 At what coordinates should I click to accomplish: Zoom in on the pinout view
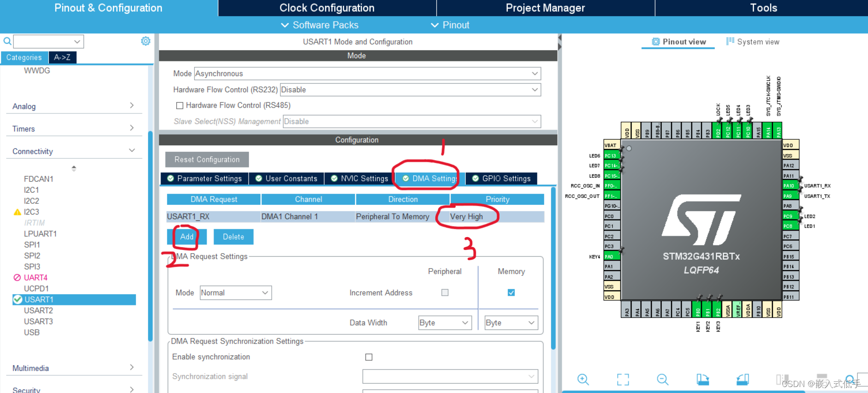point(583,379)
